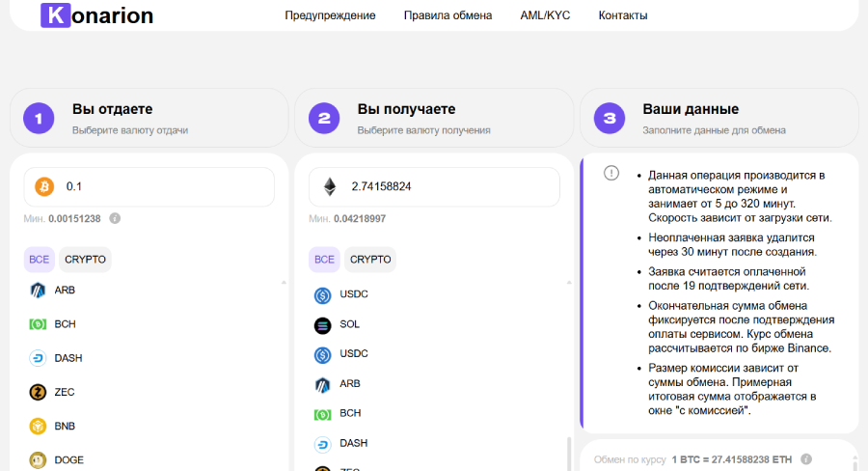
Task: Click the receive currency list scrollbar
Action: 569,454
